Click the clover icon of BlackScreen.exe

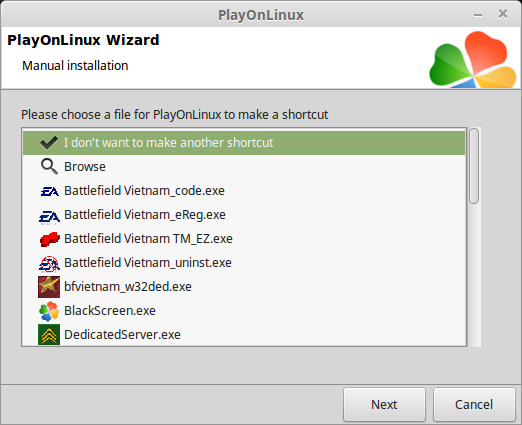tap(49, 311)
